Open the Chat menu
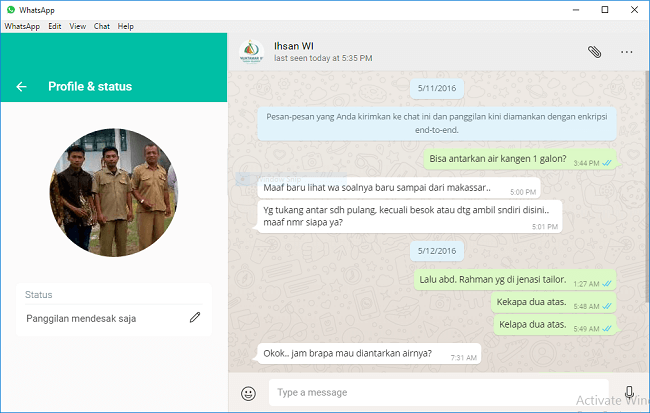650x413 pixels. 102,26
